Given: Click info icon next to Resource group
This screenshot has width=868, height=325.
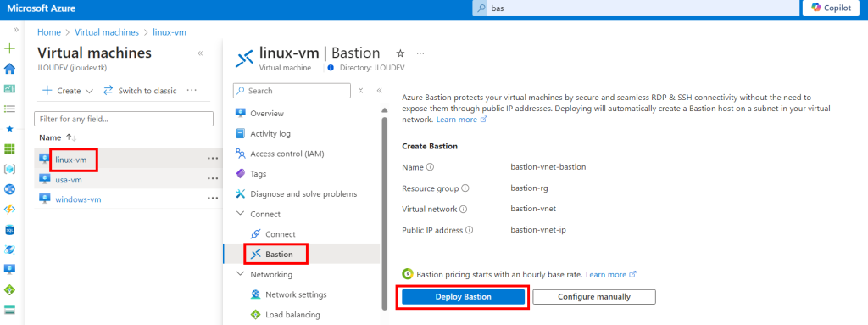Looking at the screenshot, I should click(465, 188).
